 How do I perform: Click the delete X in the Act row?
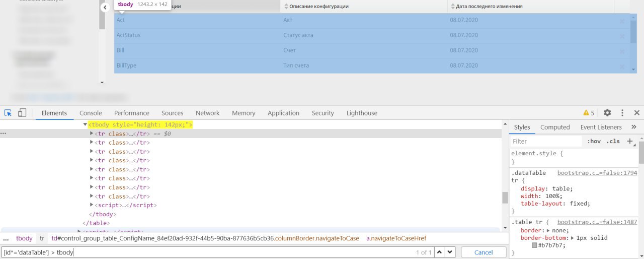coord(622,21)
